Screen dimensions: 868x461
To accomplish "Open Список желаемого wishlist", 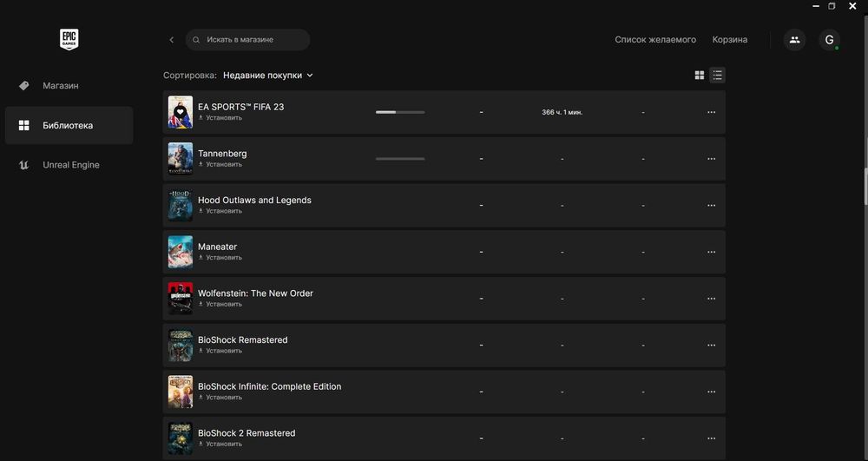I will point(655,40).
